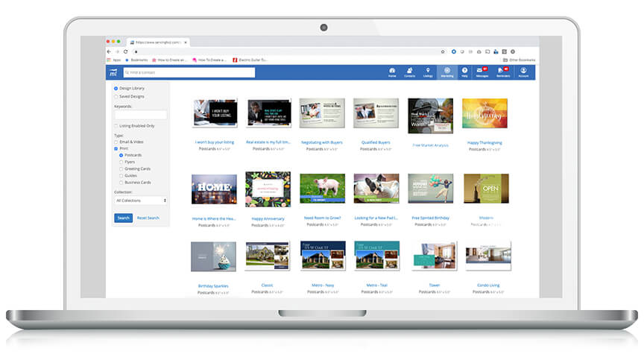Open the Looking for a New Pad thumbnail
The width and height of the screenshot is (644, 360).
pyautogui.click(x=376, y=188)
